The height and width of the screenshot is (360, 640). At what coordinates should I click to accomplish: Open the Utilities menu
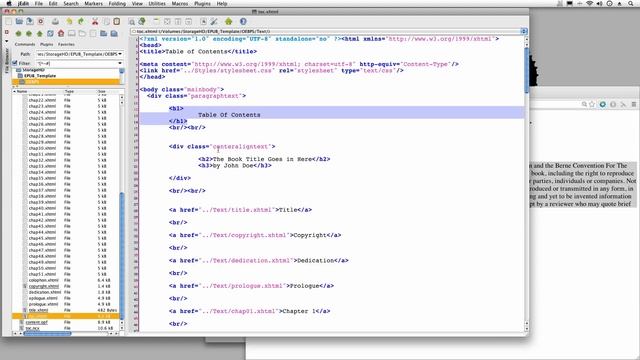pyautogui.click(x=157, y=3)
